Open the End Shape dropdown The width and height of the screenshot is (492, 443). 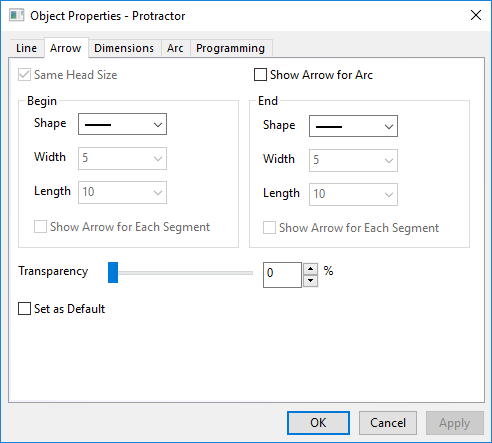pyautogui.click(x=353, y=126)
